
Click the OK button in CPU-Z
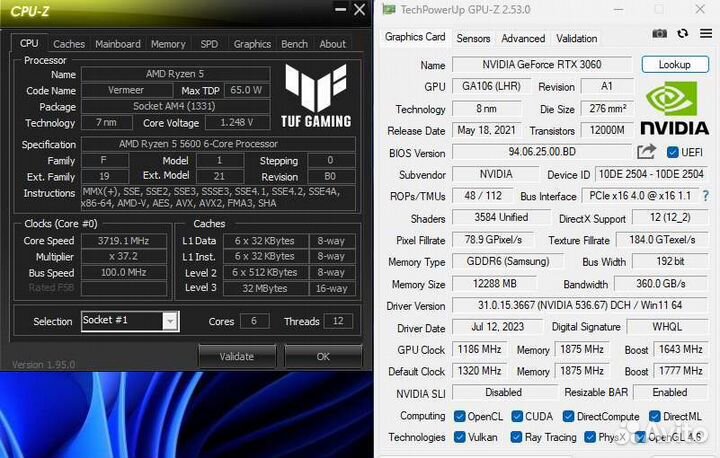tap(323, 356)
